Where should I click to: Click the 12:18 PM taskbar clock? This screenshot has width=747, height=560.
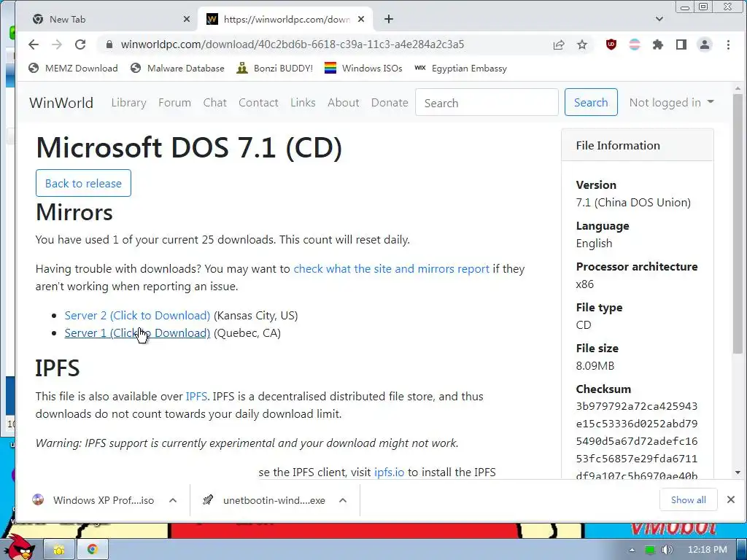coord(707,550)
